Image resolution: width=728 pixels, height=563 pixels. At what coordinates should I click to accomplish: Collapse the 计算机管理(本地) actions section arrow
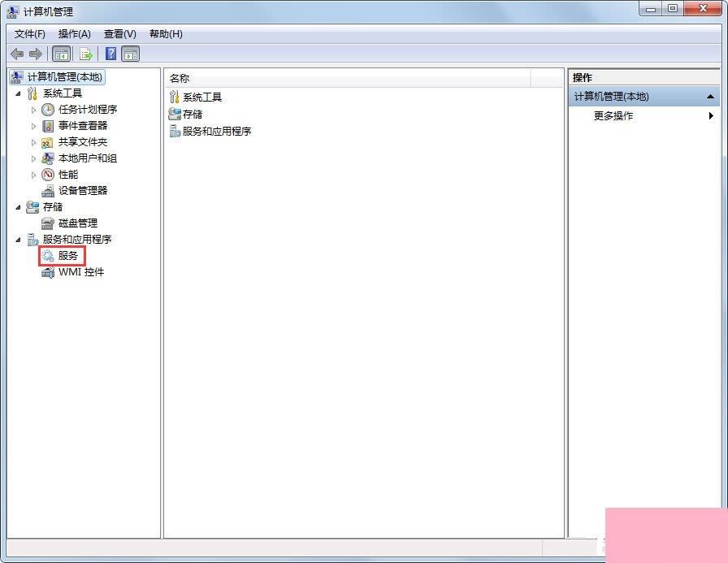tap(710, 97)
